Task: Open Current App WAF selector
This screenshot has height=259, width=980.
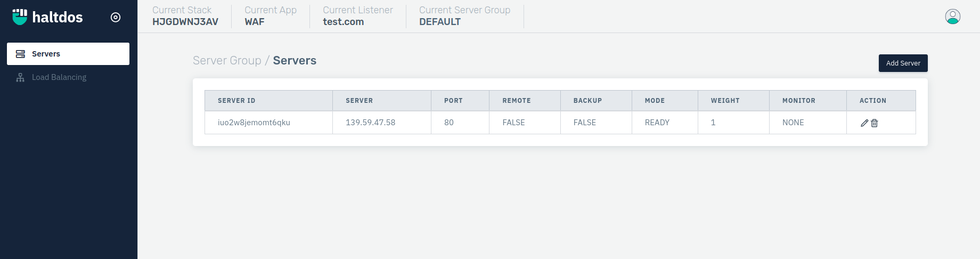Action: (x=270, y=16)
